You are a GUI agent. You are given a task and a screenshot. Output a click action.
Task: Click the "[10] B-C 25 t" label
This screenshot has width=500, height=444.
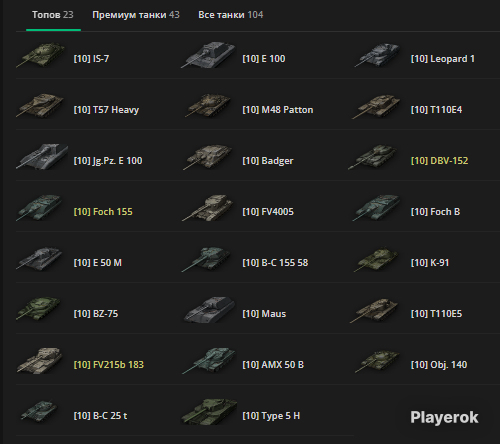click(100, 416)
